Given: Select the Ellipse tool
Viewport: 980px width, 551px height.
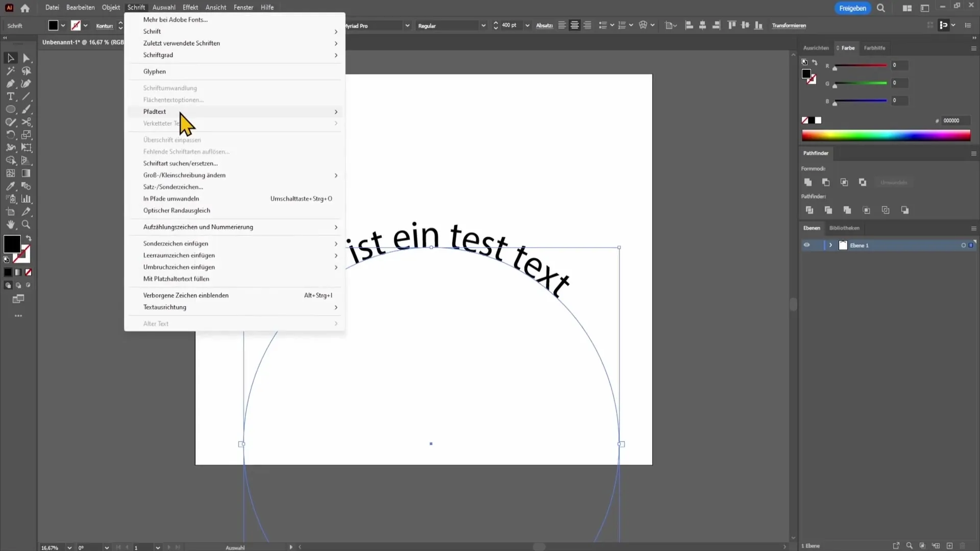Looking at the screenshot, I should [x=10, y=109].
